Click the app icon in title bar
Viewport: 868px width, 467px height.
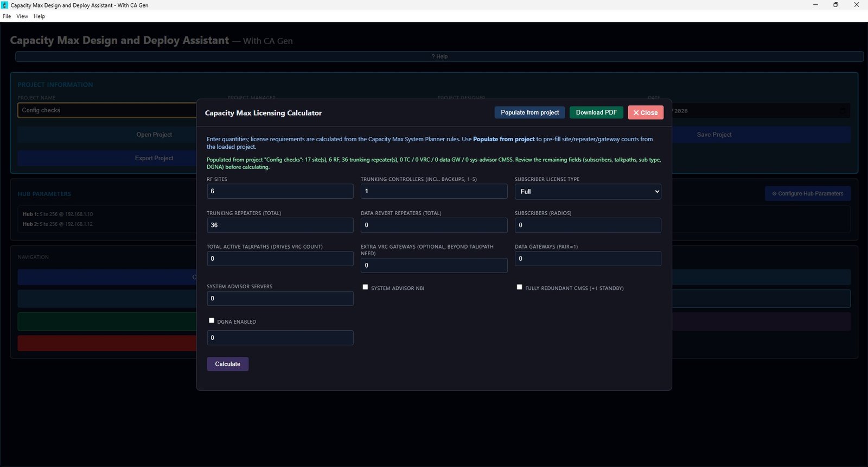[5, 5]
